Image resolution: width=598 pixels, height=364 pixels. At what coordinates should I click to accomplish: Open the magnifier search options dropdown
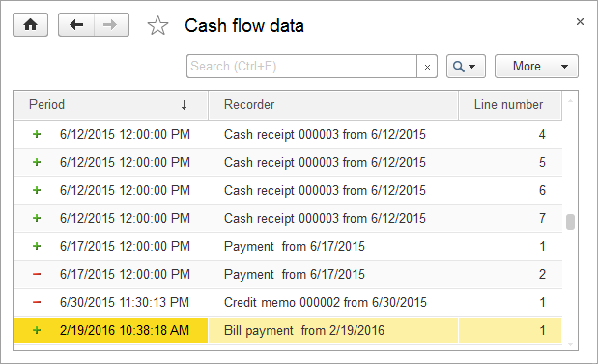click(x=466, y=67)
